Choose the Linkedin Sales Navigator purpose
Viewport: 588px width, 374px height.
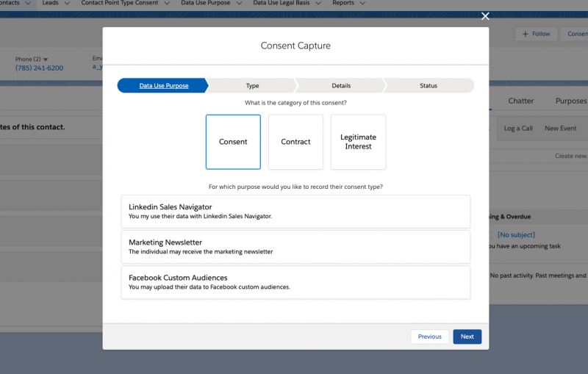coord(295,212)
